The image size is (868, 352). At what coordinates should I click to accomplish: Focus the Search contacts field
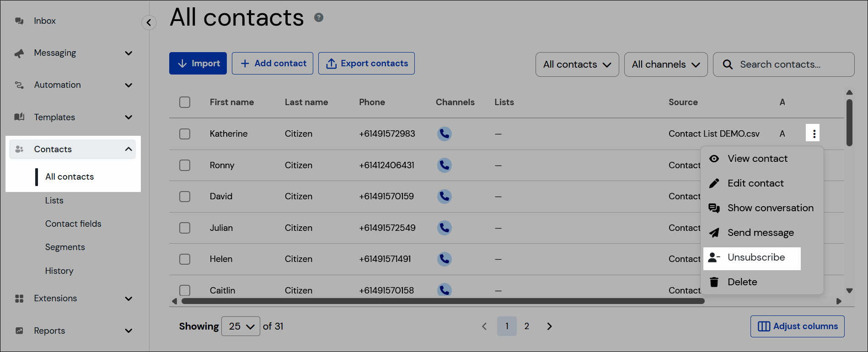pos(783,64)
